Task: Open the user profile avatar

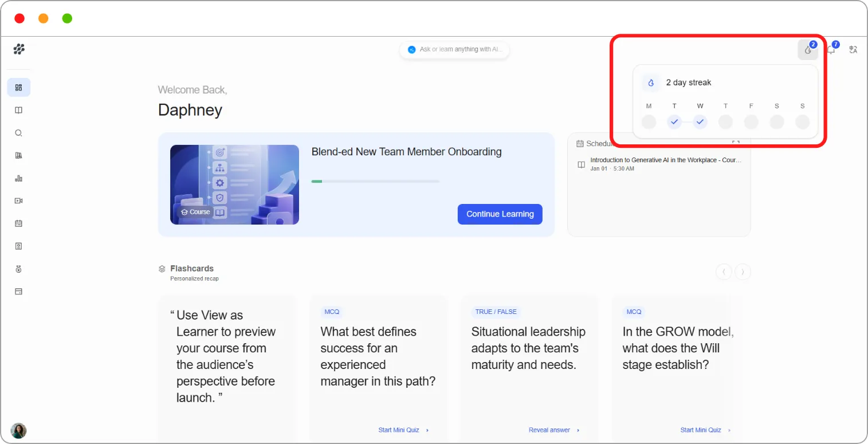Action: [x=19, y=430]
